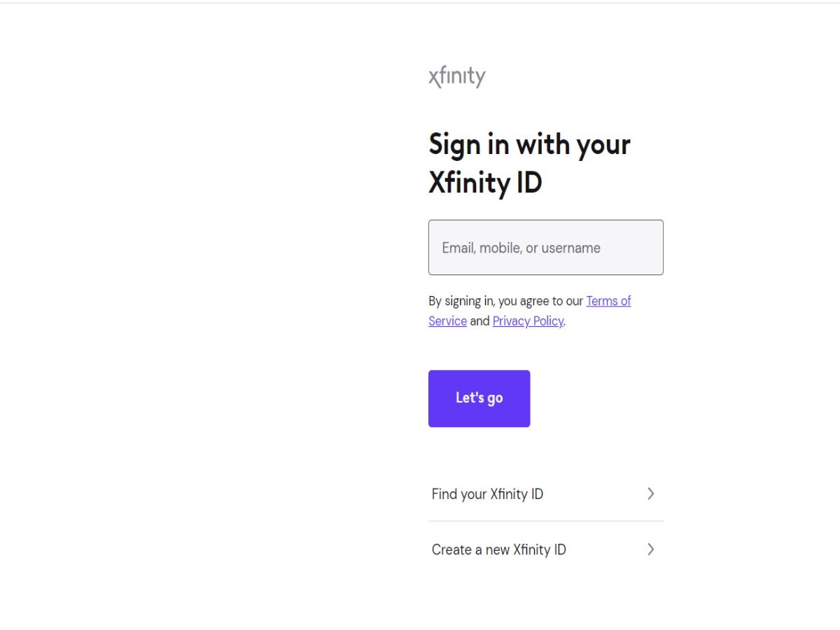Click the 'Terms of' link text on first line
Viewport: 840px width, 630px height.
point(608,301)
